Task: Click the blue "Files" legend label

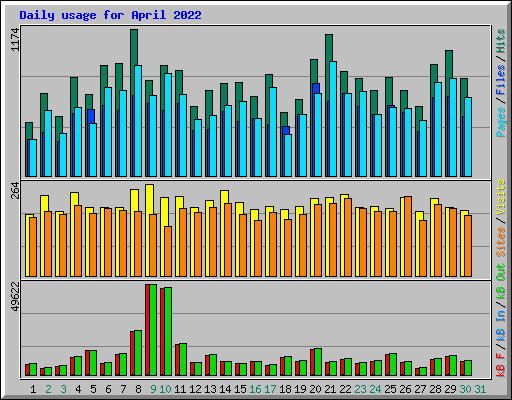Action: (501, 80)
